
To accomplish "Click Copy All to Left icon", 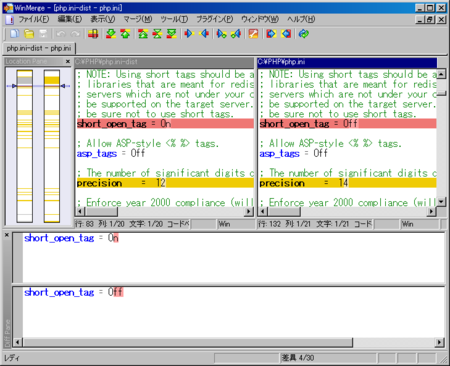I will point(286,34).
